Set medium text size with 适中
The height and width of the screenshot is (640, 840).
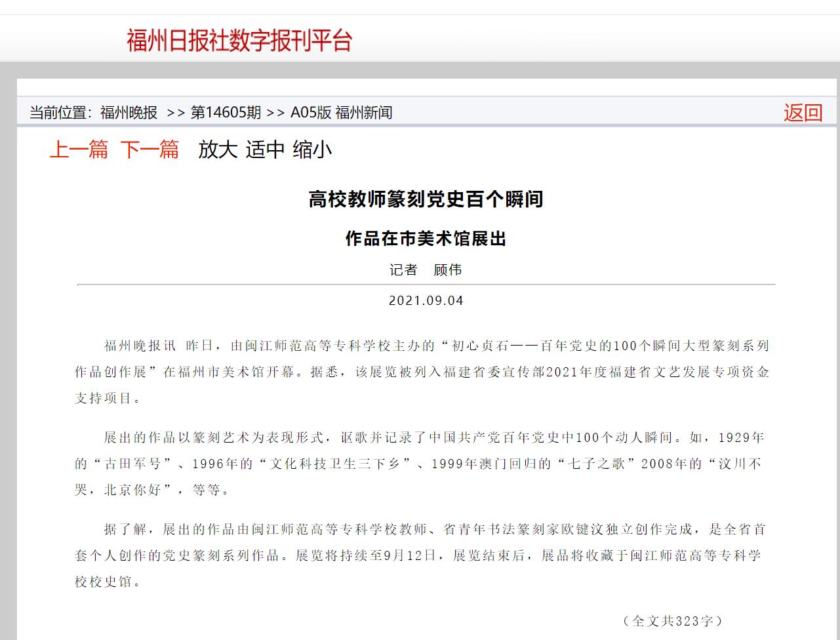265,150
